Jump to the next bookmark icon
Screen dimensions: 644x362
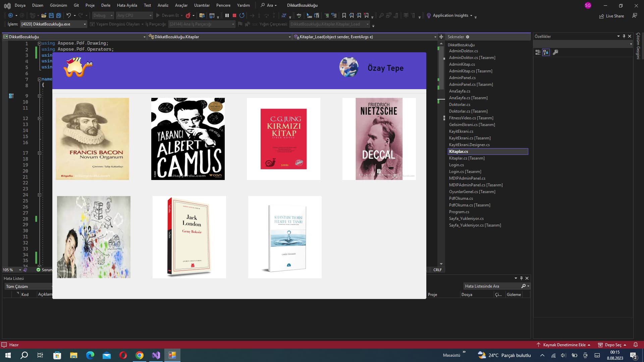coord(359,15)
